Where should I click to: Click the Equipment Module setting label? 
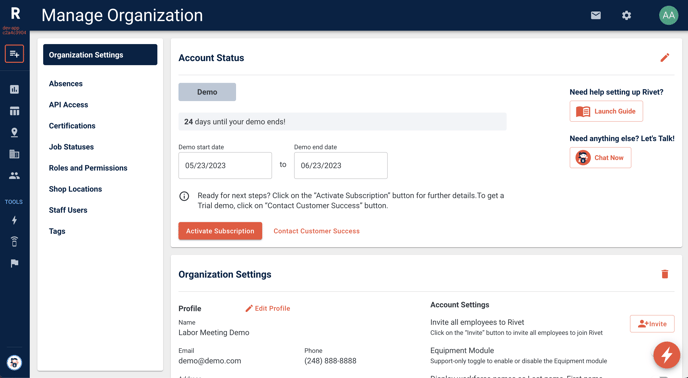462,350
